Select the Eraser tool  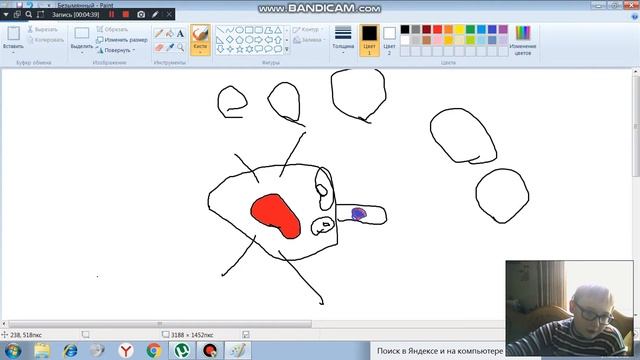[x=159, y=47]
